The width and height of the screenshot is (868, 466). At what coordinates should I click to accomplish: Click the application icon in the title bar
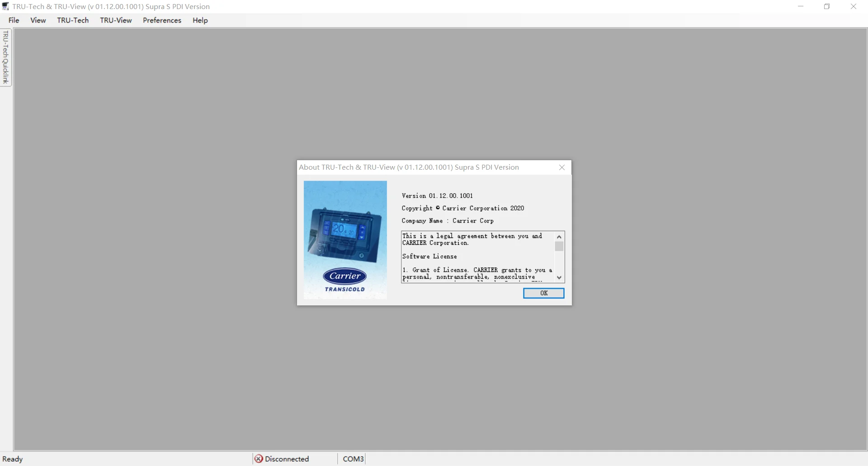(5, 7)
